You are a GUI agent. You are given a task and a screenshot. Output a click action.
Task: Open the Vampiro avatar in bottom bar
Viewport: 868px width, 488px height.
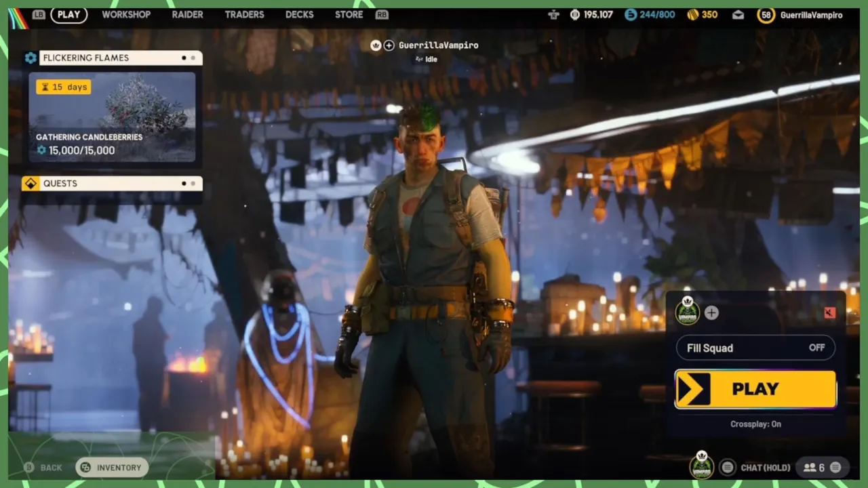click(702, 465)
